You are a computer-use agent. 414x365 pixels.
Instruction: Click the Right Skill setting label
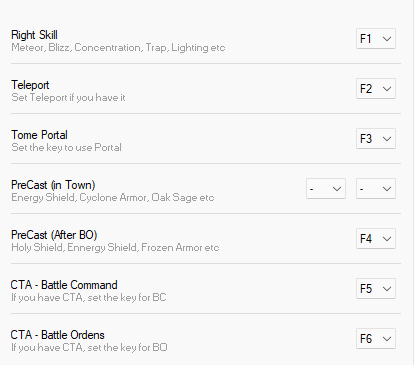coord(34,35)
